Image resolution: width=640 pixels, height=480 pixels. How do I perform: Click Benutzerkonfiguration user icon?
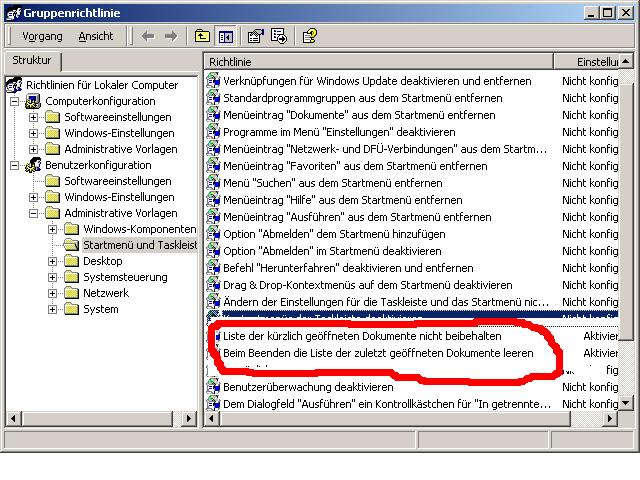(33, 165)
